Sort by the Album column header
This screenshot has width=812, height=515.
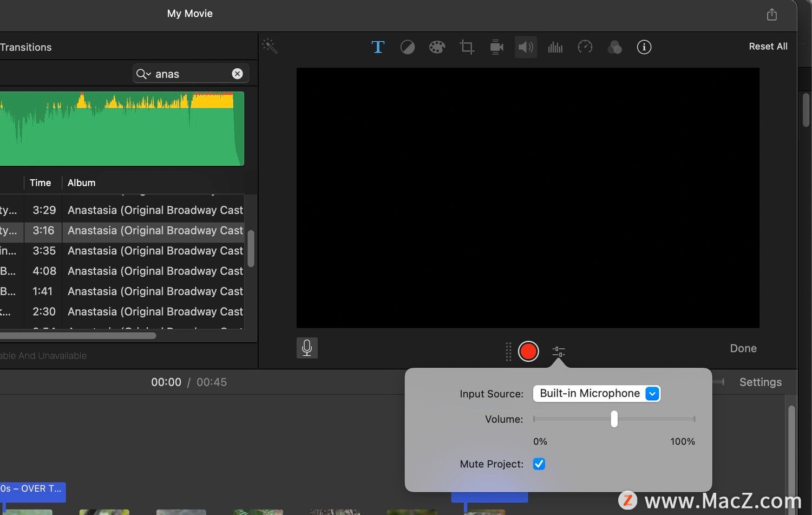tap(82, 183)
